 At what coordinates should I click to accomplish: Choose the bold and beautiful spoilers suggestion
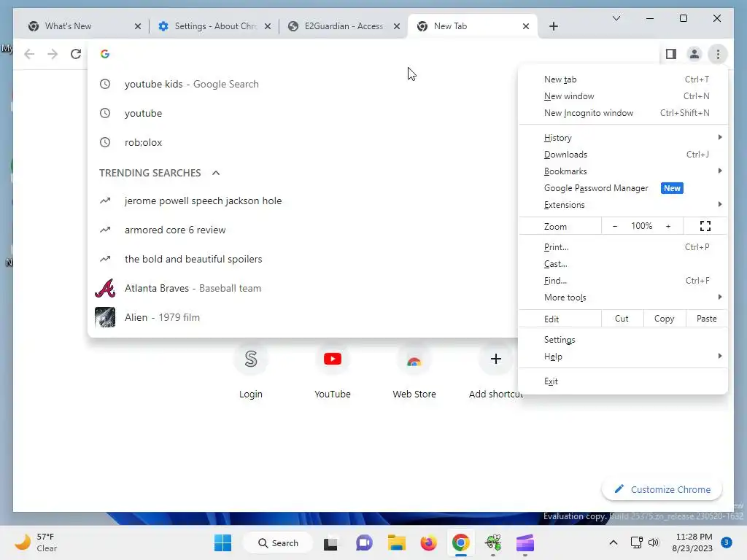303,259
